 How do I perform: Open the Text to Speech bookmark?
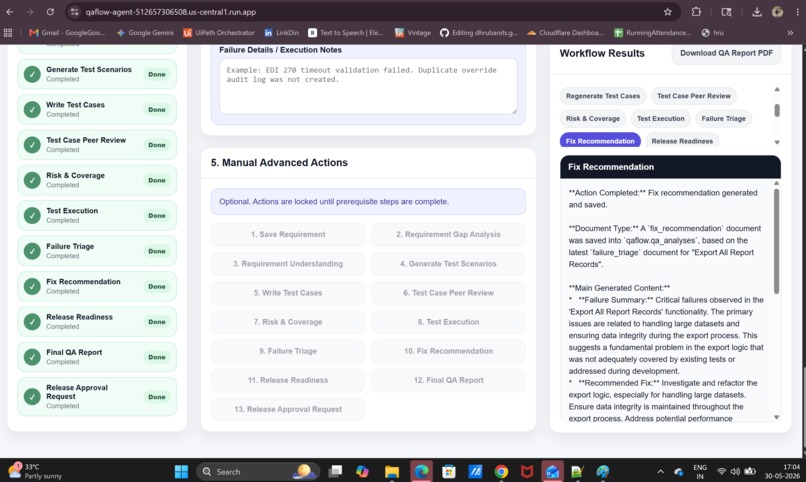click(345, 33)
